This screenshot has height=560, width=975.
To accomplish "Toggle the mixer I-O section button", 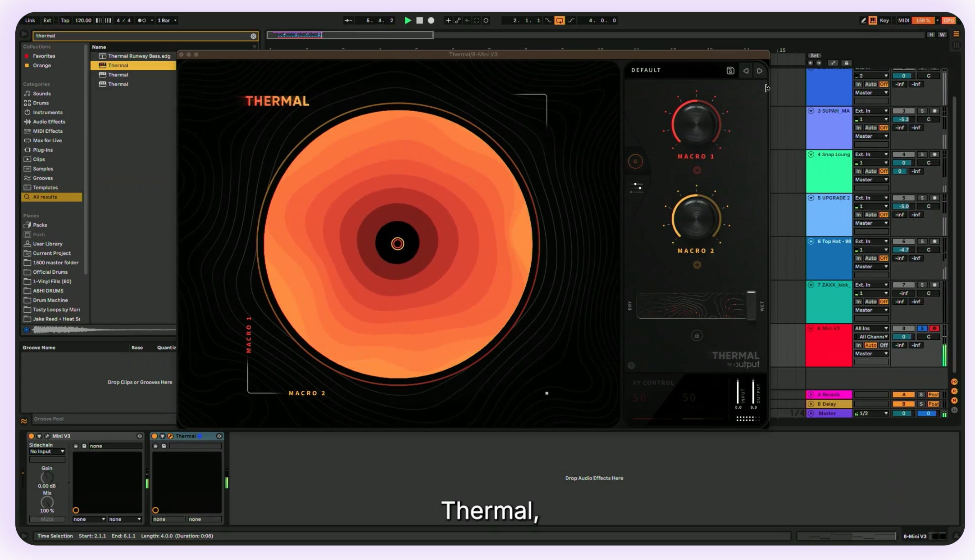I will [x=954, y=382].
